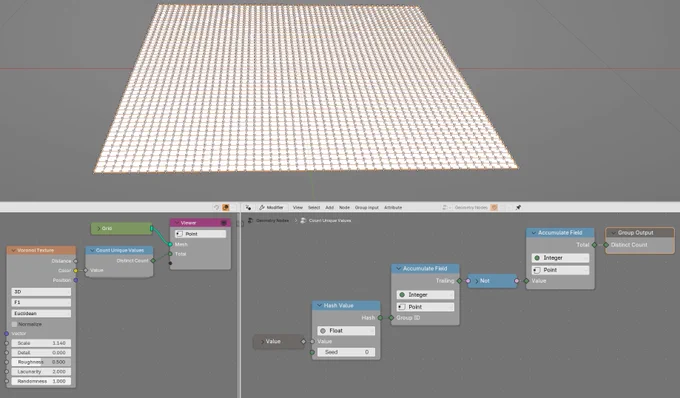
Task: Open the View menu
Action: pos(298,208)
